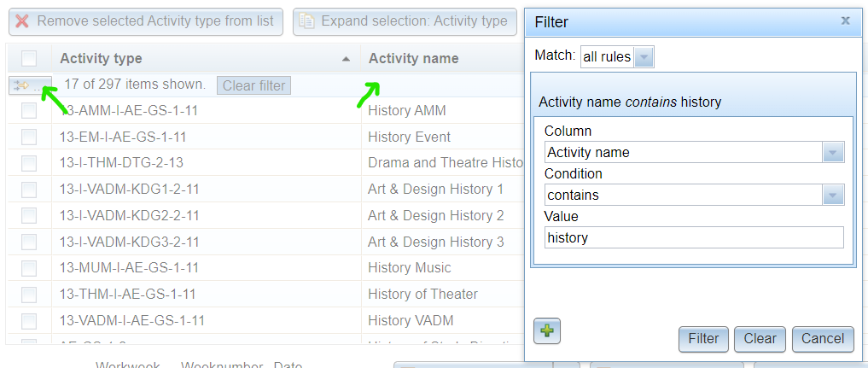Check the box for 13-I-VADM-KDG2-2-11

click(x=29, y=215)
